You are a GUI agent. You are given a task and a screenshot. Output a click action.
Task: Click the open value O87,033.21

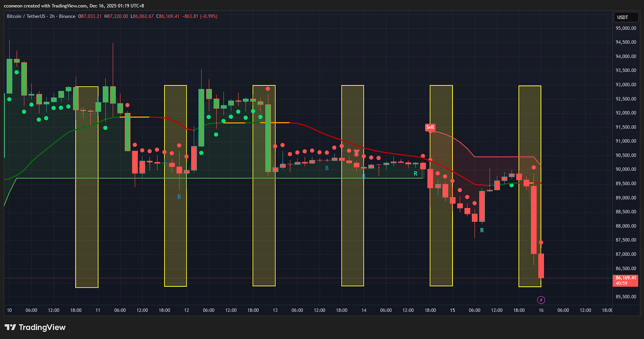(x=90, y=16)
